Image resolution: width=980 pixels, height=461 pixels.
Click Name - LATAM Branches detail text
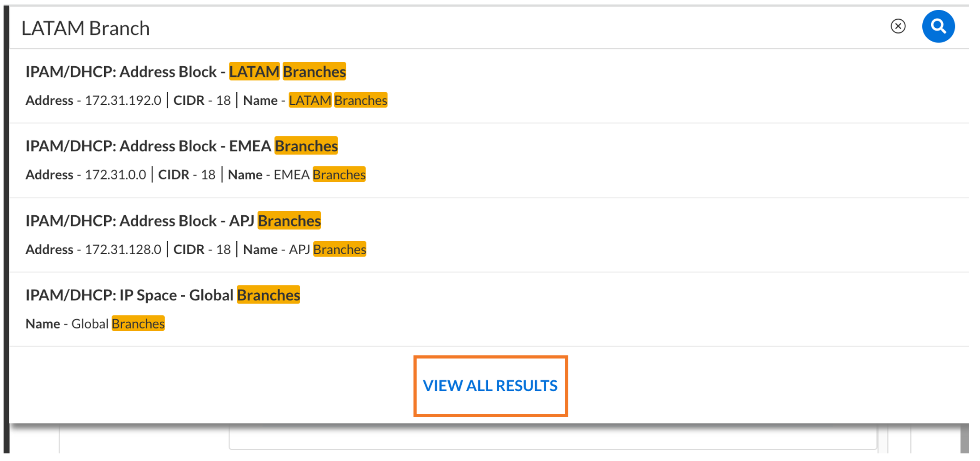click(x=315, y=100)
